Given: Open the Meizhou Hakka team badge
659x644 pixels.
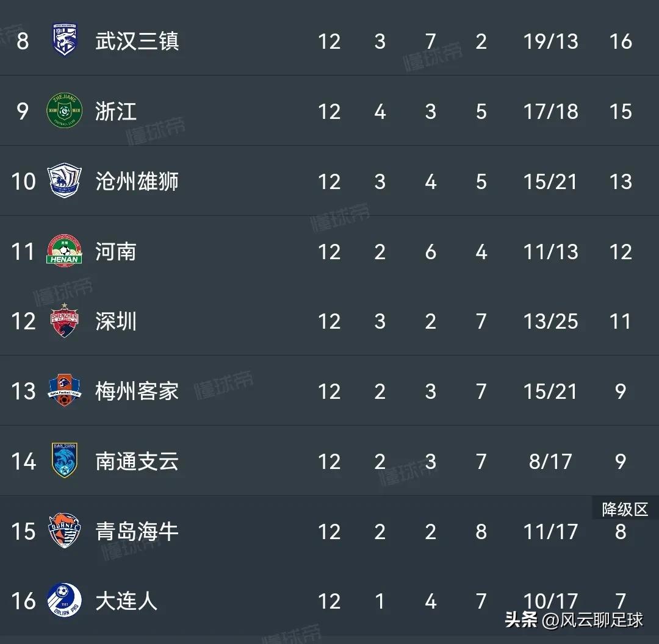Looking at the screenshot, I should [63, 391].
